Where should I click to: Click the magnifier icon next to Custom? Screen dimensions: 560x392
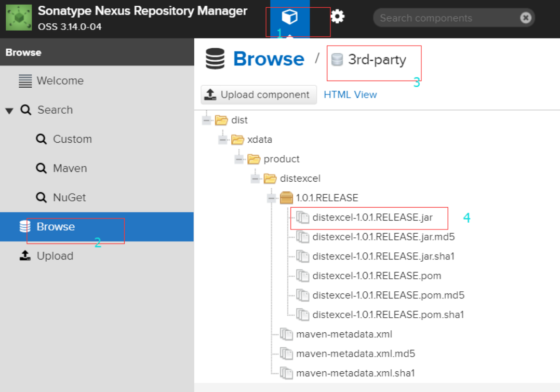(41, 139)
